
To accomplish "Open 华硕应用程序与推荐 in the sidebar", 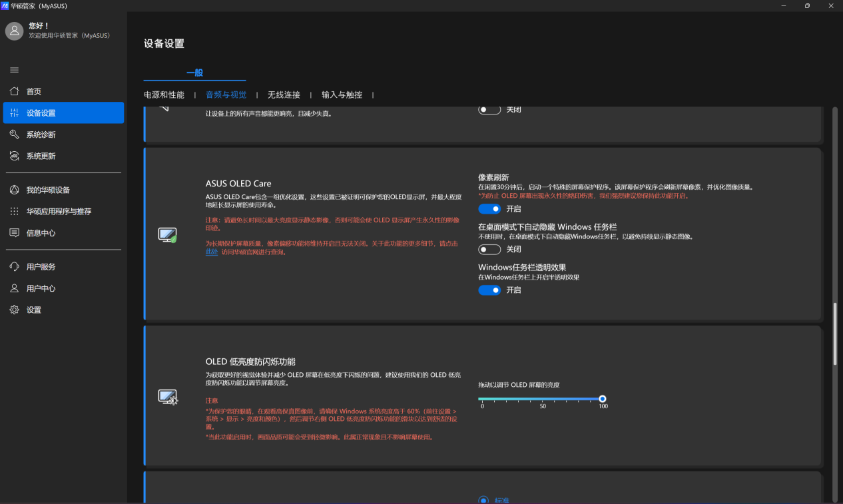I will tap(63, 211).
